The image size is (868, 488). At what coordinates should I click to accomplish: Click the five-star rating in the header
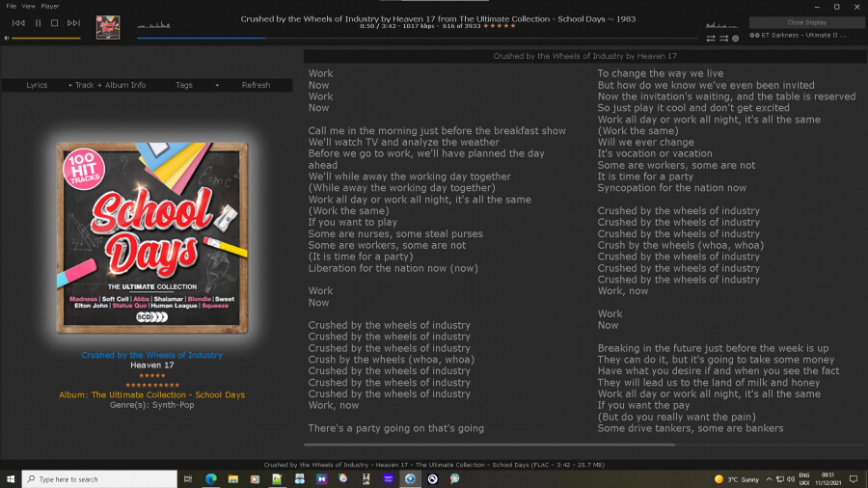coord(500,26)
